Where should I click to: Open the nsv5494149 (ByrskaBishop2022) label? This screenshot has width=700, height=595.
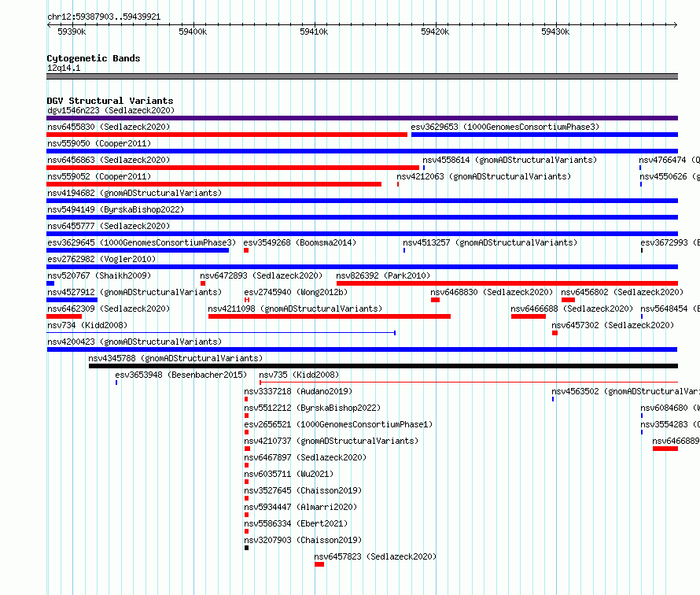click(x=116, y=209)
